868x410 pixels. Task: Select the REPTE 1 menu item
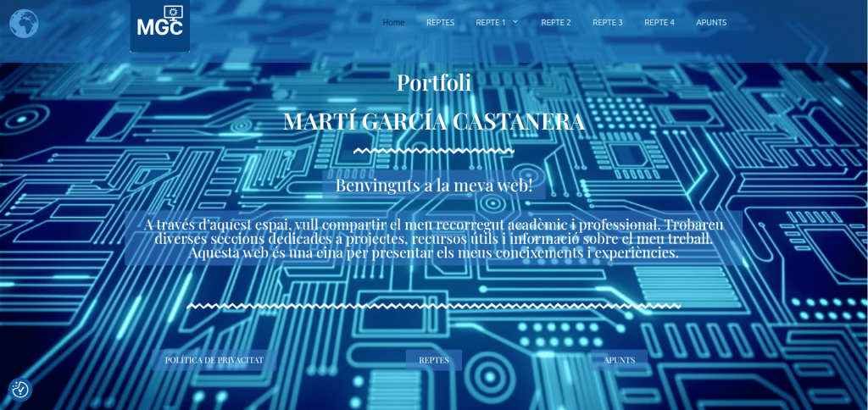pos(490,23)
